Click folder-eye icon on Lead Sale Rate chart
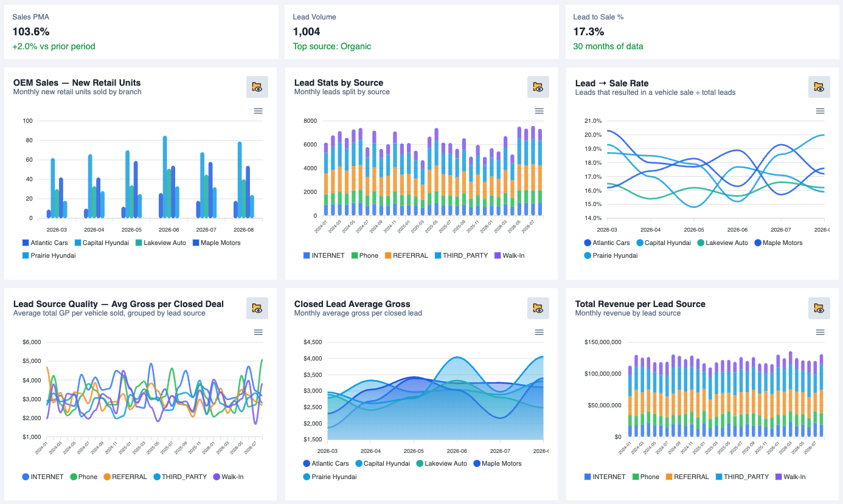843x504 pixels. 819,87
